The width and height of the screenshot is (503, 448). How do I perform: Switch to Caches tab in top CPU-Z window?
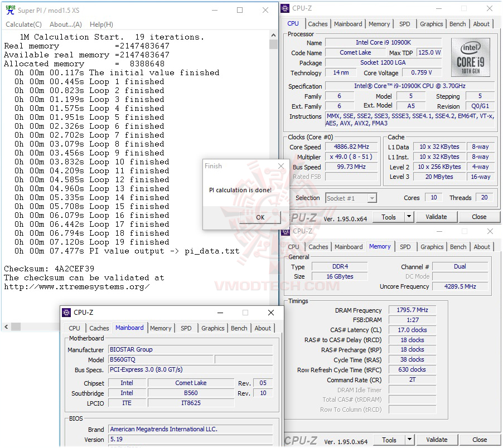[x=318, y=24]
